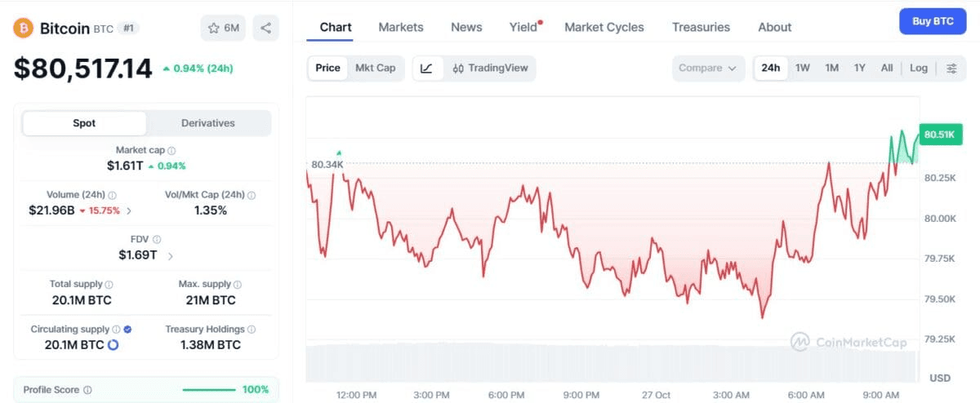
Task: Open the share icon button
Action: [x=265, y=28]
